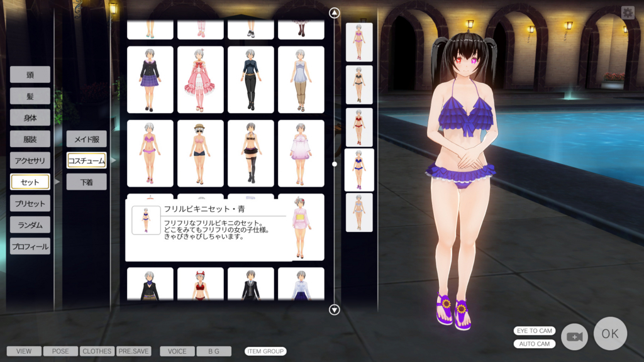Choose the メイド服 subcategory
This screenshot has height=362, width=644.
[87, 139]
